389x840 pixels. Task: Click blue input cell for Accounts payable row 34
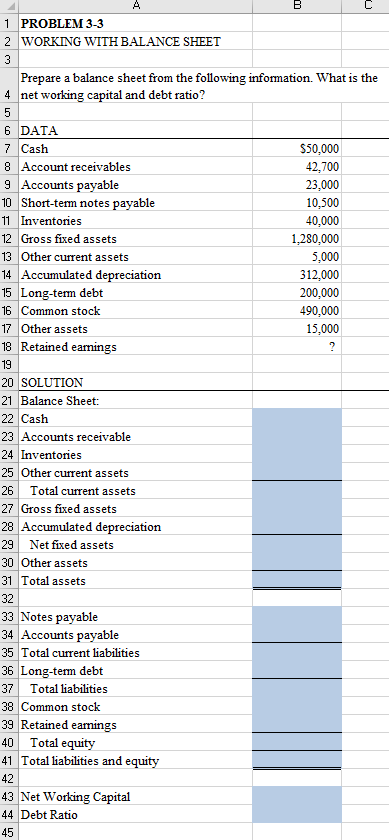click(x=297, y=634)
